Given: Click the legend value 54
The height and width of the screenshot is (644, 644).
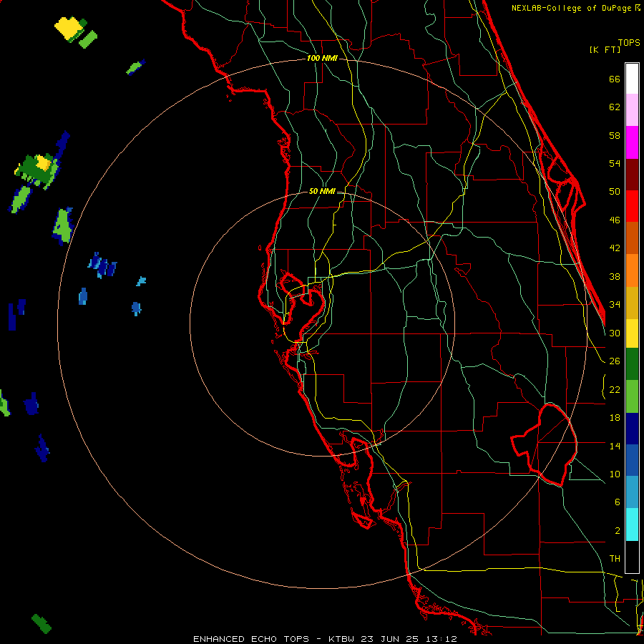Looking at the screenshot, I should pos(615,163).
